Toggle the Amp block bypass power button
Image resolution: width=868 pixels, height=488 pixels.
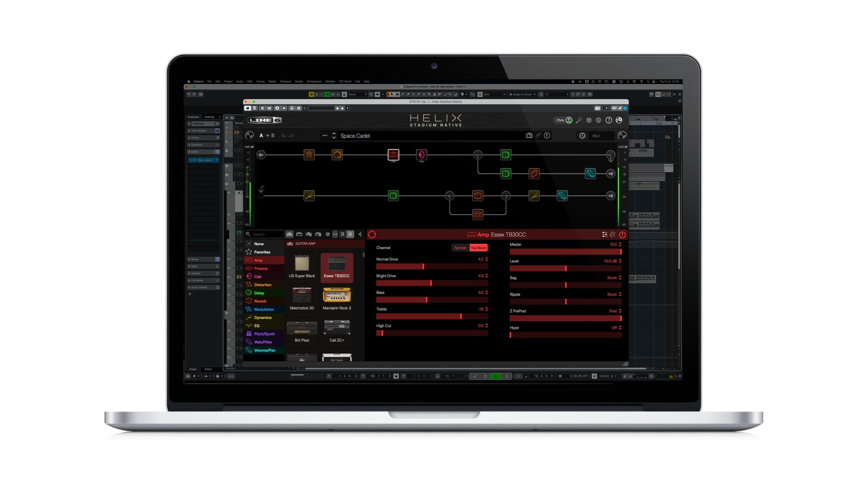click(622, 235)
